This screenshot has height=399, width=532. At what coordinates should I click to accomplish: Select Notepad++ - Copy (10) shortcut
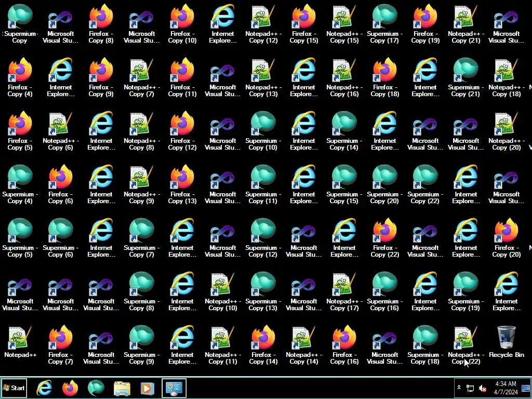point(222,291)
